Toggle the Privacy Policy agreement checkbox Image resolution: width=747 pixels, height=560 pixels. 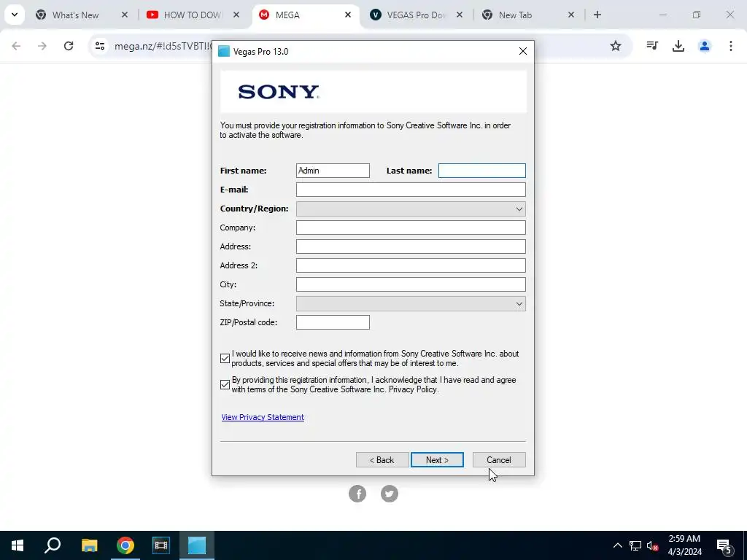point(225,385)
